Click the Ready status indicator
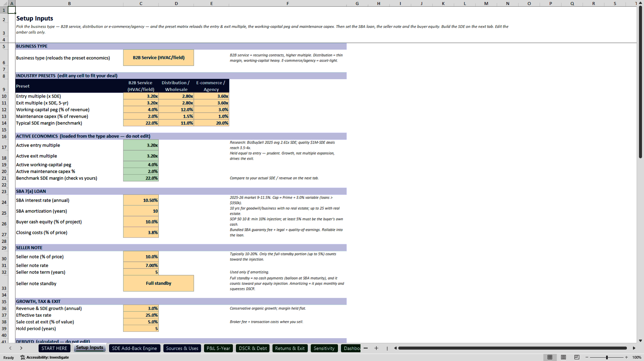The image size is (644, 361). 9,358
